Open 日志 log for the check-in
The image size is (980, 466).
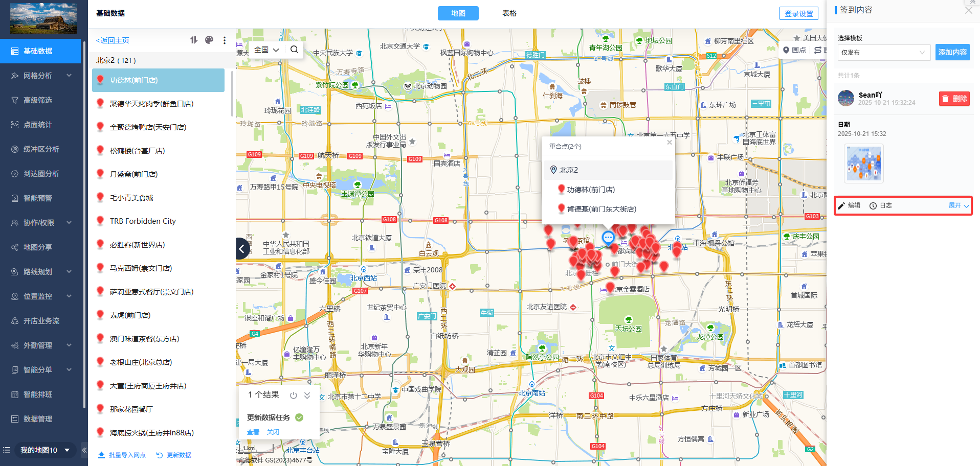[881, 205]
